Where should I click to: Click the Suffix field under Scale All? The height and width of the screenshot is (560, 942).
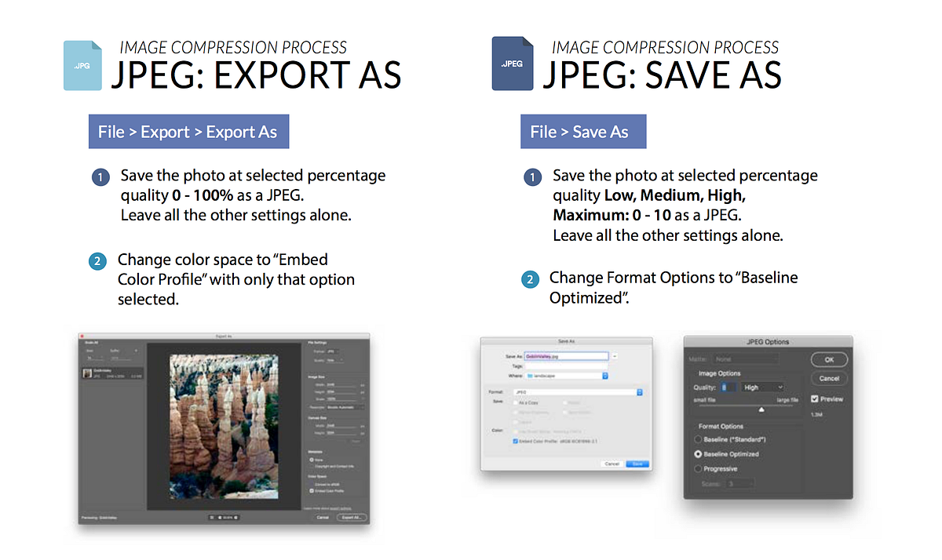click(x=122, y=358)
